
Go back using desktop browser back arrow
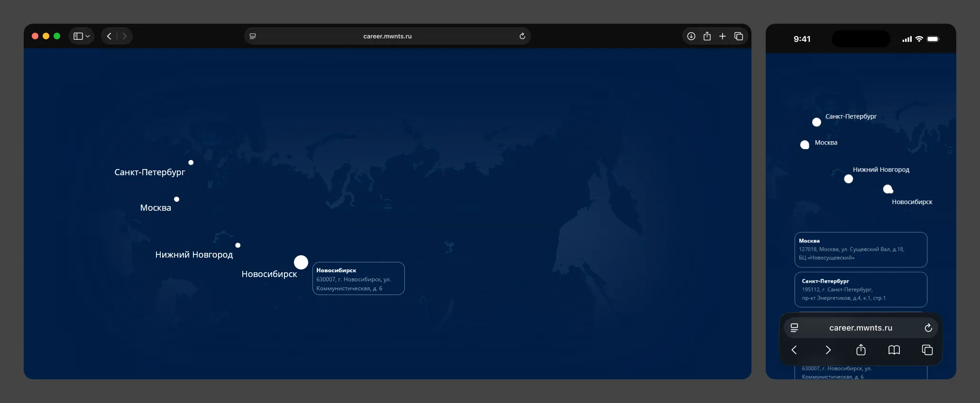click(x=109, y=36)
